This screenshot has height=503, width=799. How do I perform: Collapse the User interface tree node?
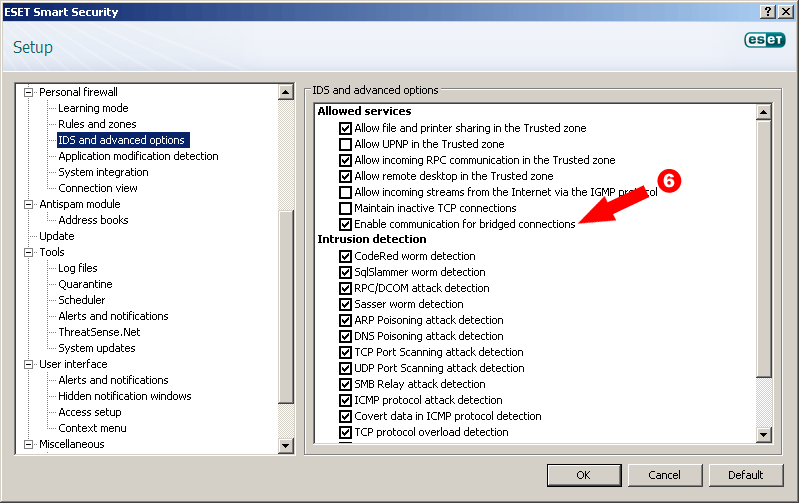[x=29, y=364]
